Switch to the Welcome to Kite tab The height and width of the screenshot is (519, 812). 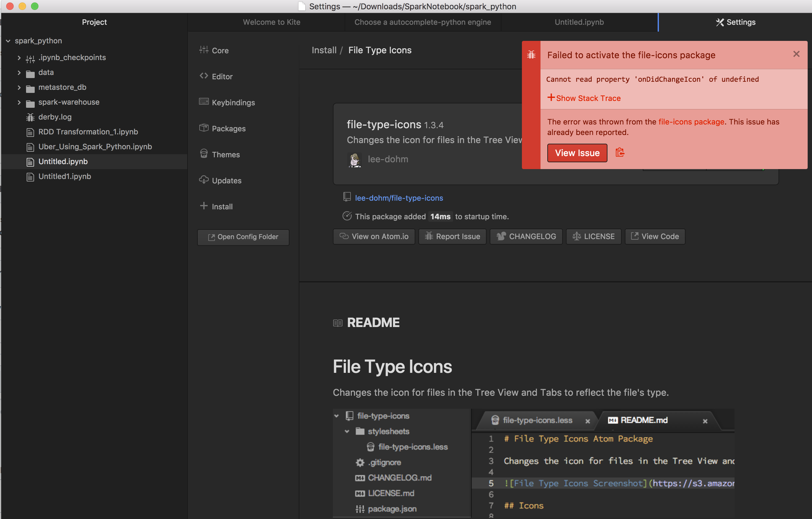coord(271,22)
